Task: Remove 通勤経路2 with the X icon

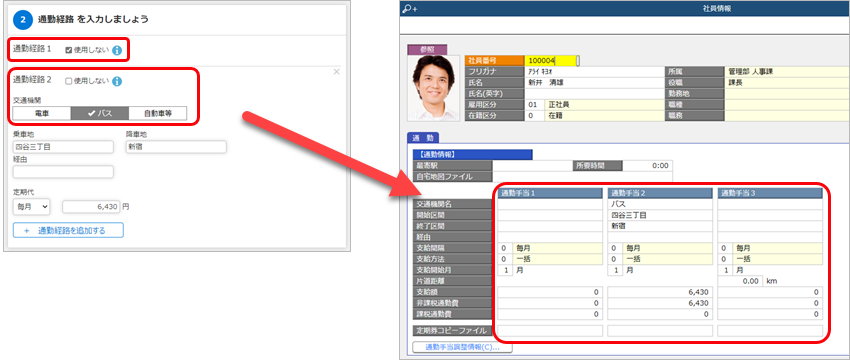Action: 336,72
